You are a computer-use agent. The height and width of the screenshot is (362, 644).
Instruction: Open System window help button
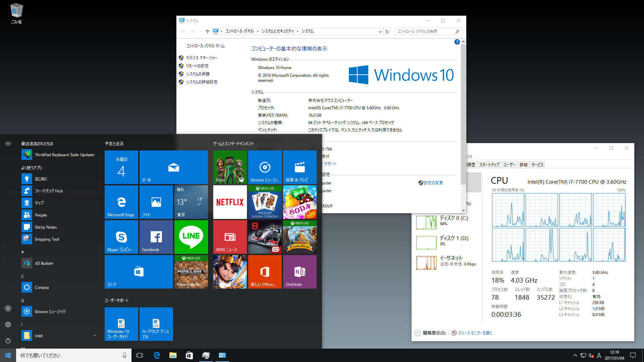(457, 42)
